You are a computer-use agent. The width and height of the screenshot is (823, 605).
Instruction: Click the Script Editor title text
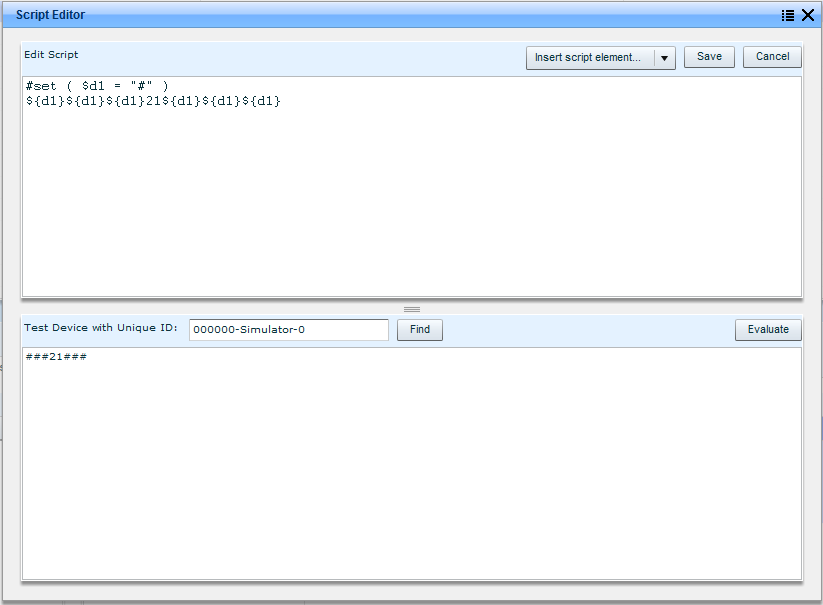[x=50, y=15]
